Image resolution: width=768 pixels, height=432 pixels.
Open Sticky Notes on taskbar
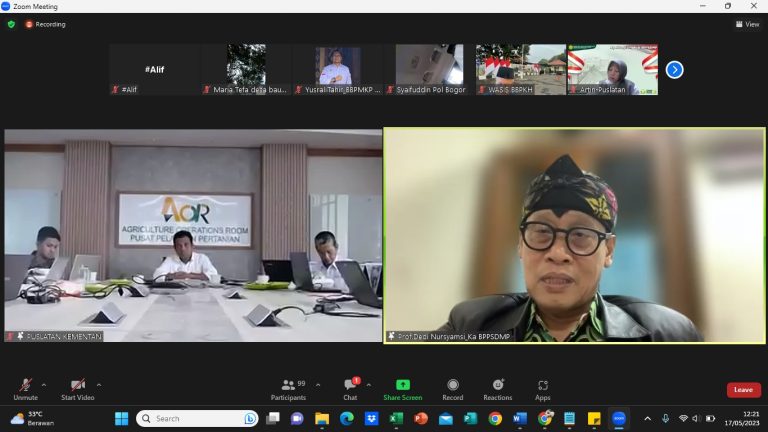click(x=594, y=419)
